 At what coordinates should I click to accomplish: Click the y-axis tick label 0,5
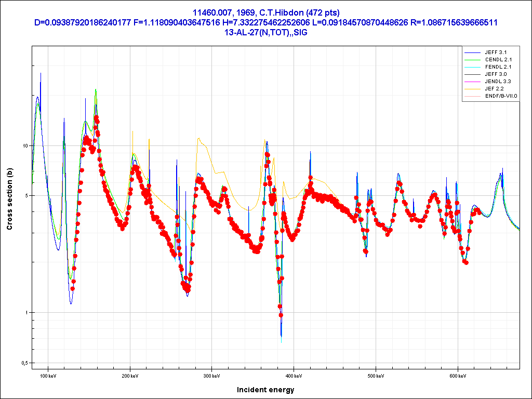pos(23,363)
